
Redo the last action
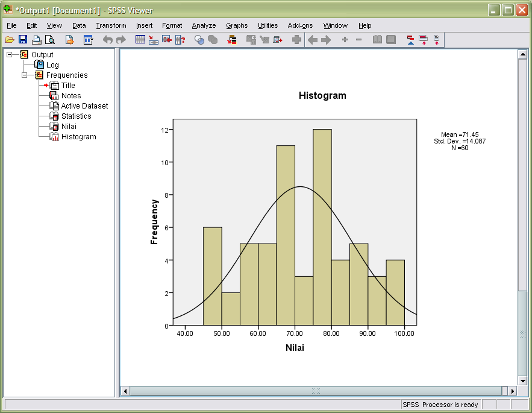pyautogui.click(x=120, y=40)
